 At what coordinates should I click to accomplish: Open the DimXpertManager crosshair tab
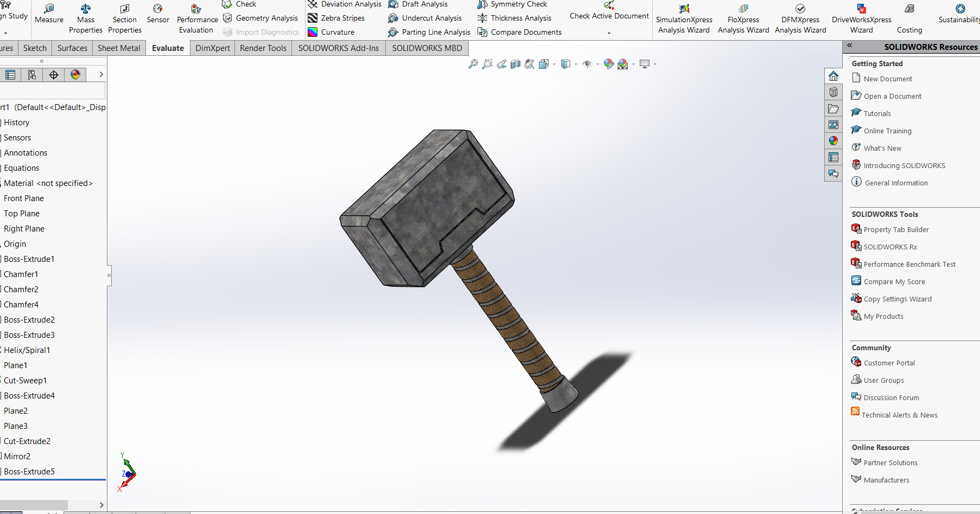point(54,75)
